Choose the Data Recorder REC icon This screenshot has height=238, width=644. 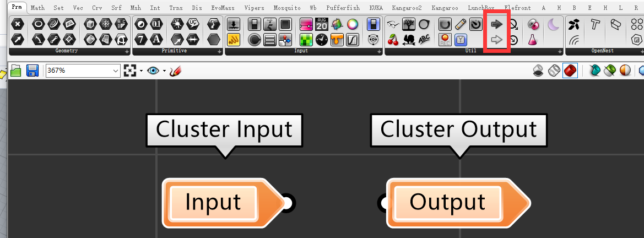click(x=445, y=40)
